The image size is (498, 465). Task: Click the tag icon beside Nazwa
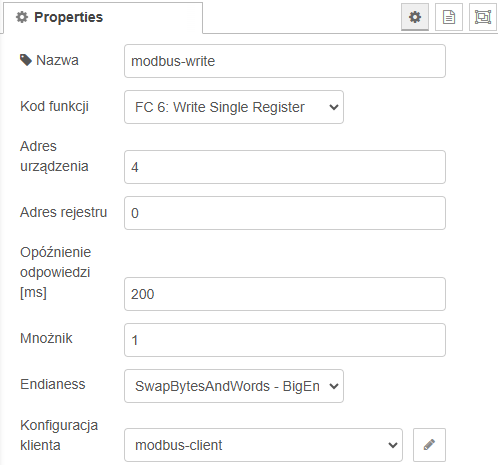(26, 60)
